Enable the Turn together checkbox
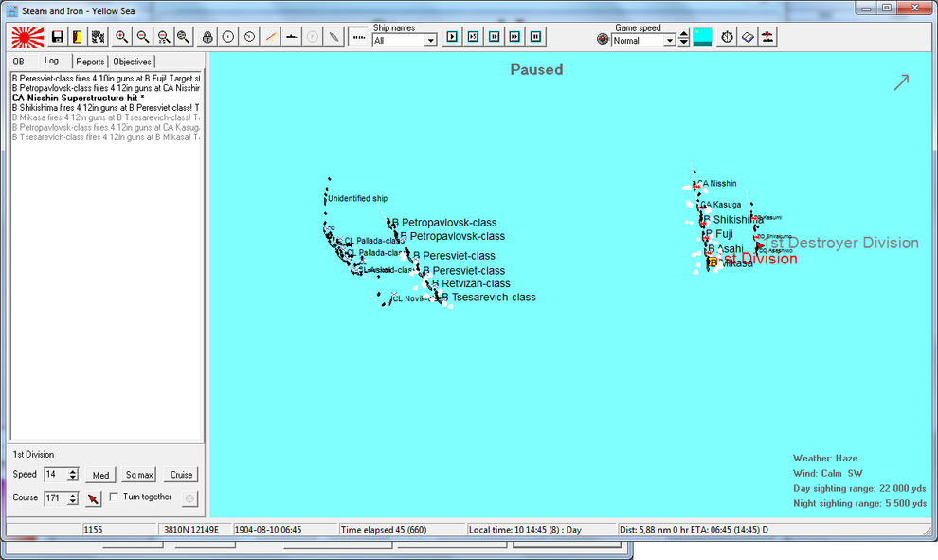This screenshot has width=938, height=560. point(115,497)
